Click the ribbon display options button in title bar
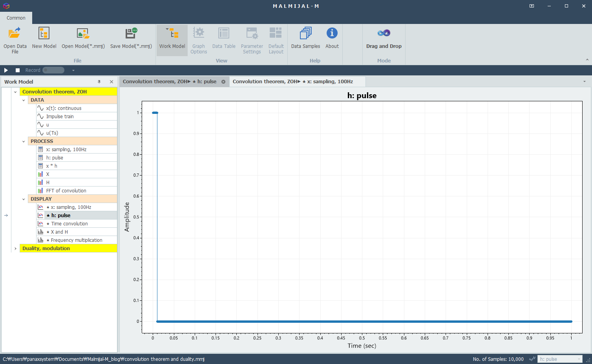 coord(532,6)
